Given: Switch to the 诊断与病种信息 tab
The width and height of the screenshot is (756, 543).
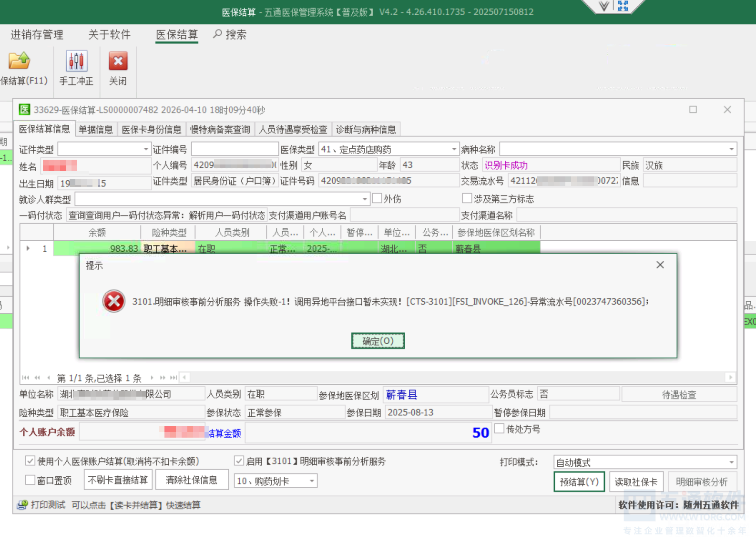Looking at the screenshot, I should (x=366, y=129).
